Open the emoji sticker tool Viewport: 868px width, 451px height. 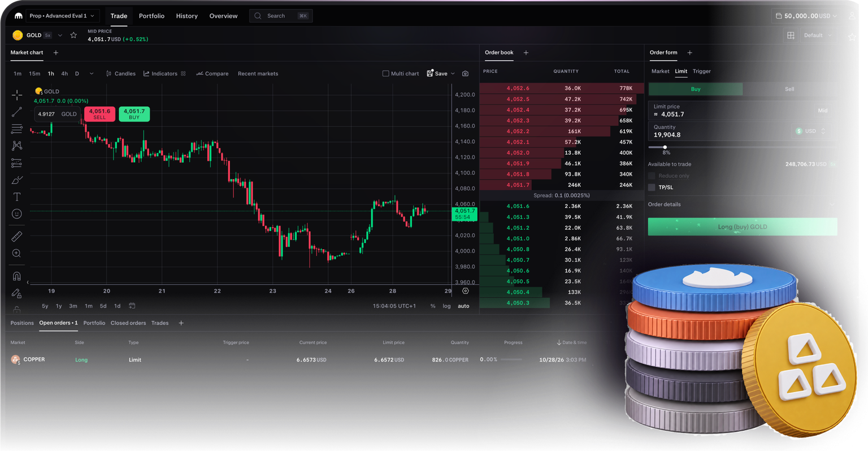(17, 214)
